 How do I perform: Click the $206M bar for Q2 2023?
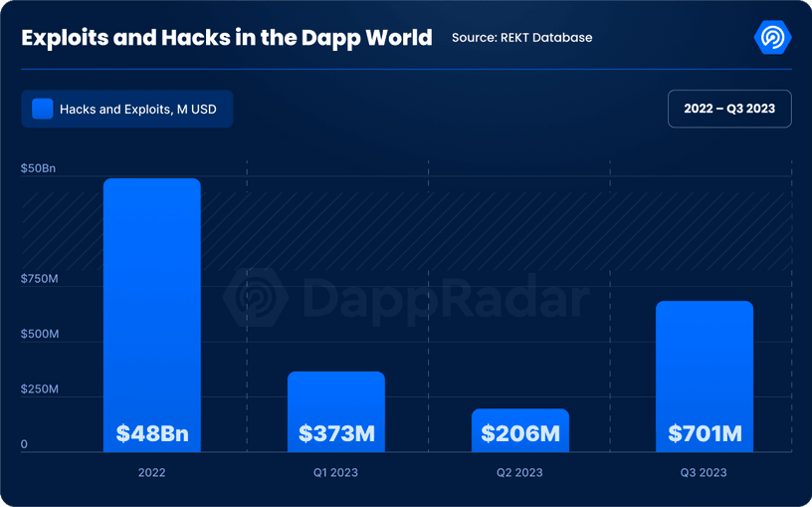(x=519, y=430)
